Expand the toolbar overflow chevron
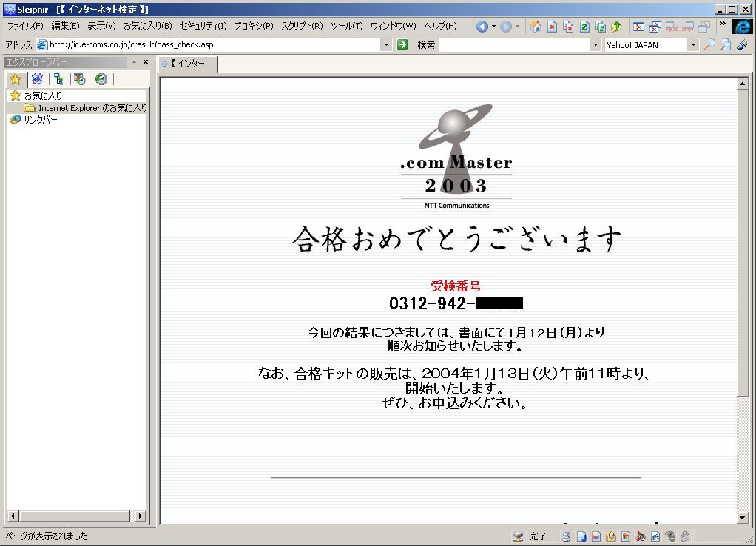 [722, 24]
